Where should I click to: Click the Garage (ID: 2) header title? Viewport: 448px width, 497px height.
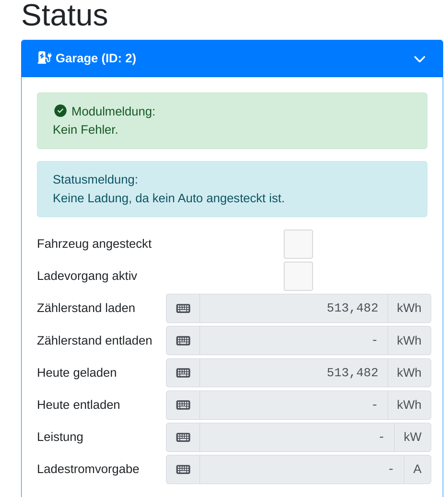[96, 58]
